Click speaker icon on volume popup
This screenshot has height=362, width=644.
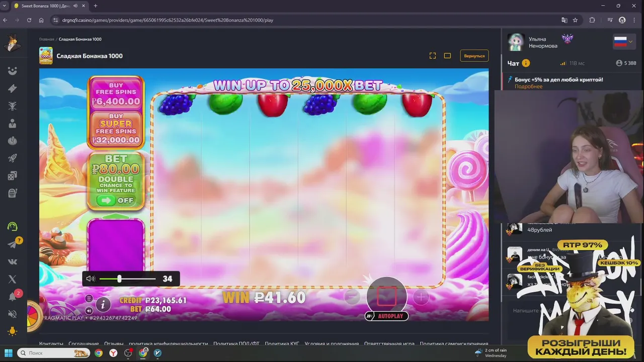[x=91, y=279]
